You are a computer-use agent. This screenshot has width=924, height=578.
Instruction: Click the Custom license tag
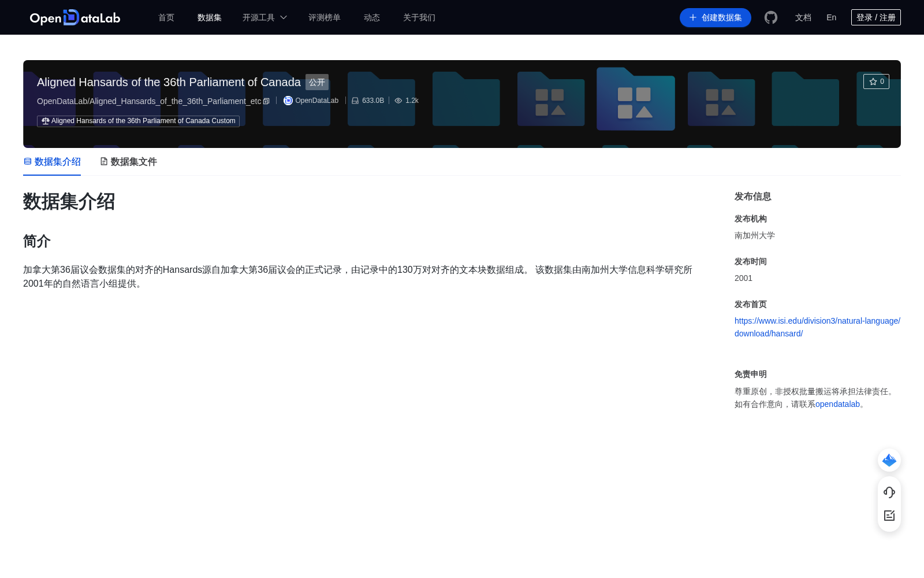pyautogui.click(x=138, y=121)
